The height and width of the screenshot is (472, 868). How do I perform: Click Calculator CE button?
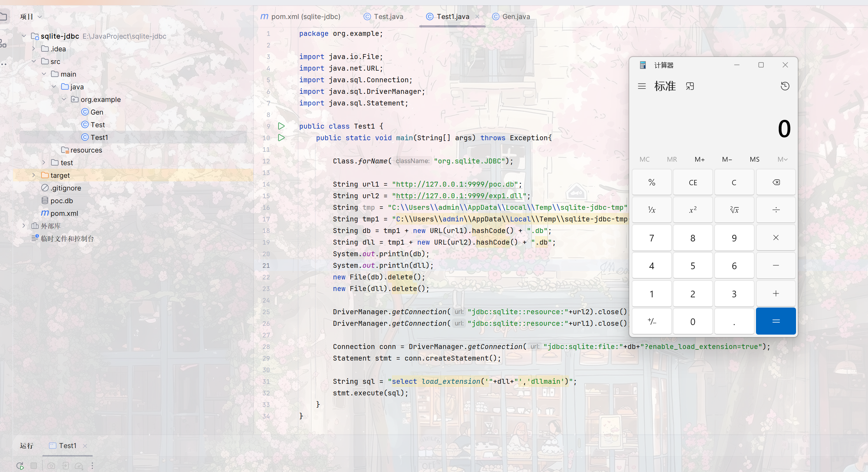point(693,182)
